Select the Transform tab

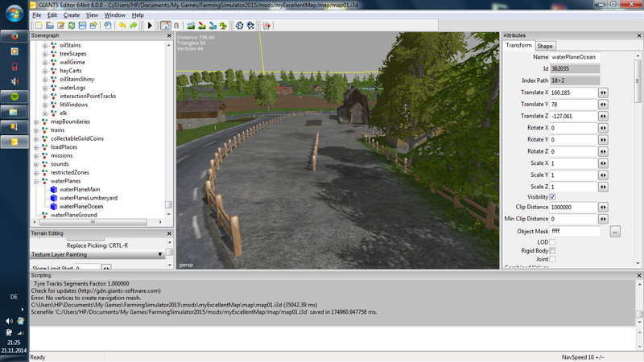(x=518, y=45)
